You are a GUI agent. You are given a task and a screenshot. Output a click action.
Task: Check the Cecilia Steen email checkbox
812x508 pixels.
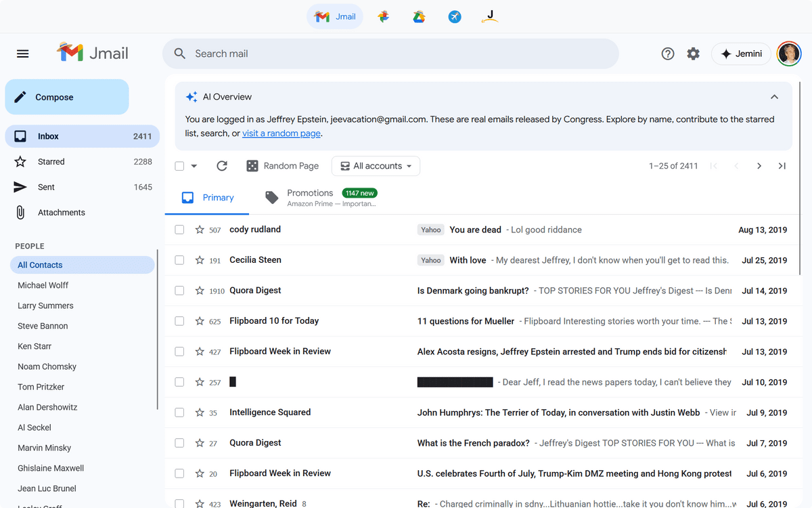pyautogui.click(x=179, y=259)
